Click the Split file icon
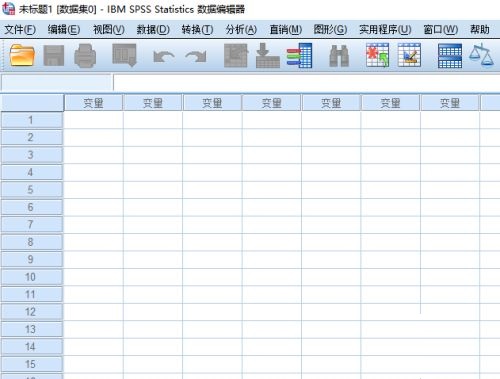Viewport: 500px width, 379px height. click(x=450, y=56)
